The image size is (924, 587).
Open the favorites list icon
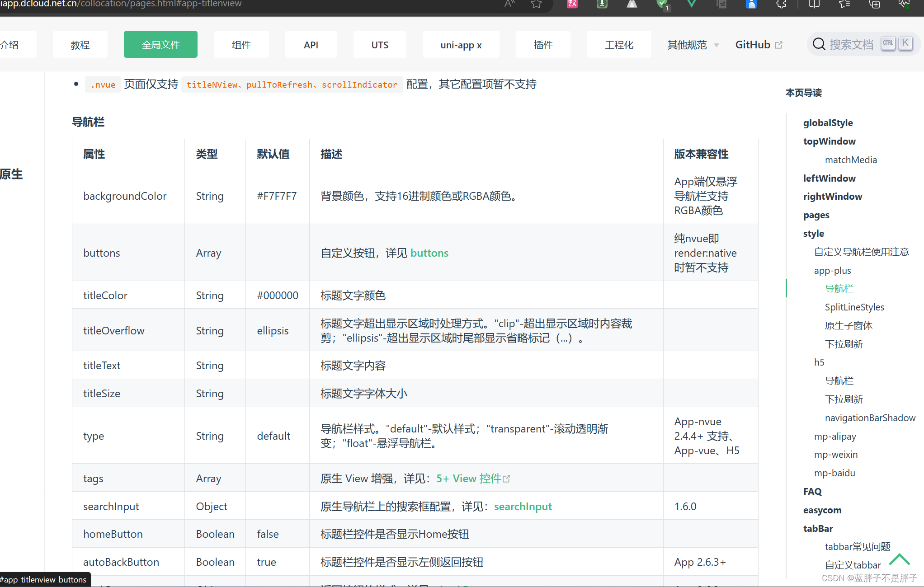(x=844, y=4)
